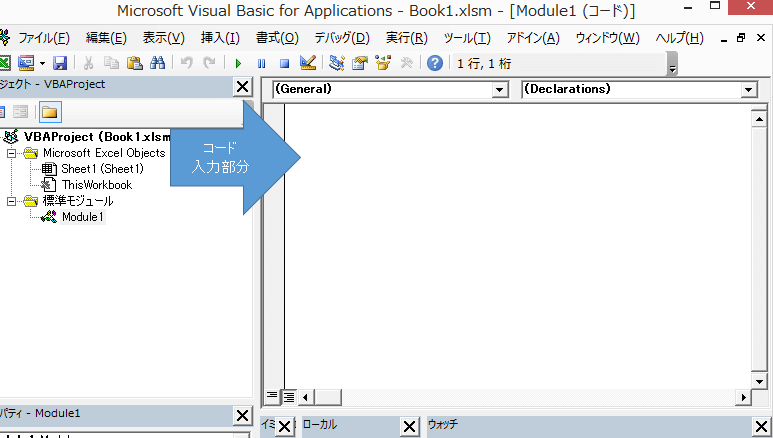The height and width of the screenshot is (438, 773).
Task: Collapse the Microsoft Excel Objects folder
Action: [11, 153]
